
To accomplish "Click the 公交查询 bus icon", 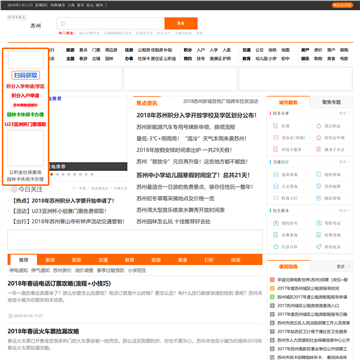I will click(275, 186).
